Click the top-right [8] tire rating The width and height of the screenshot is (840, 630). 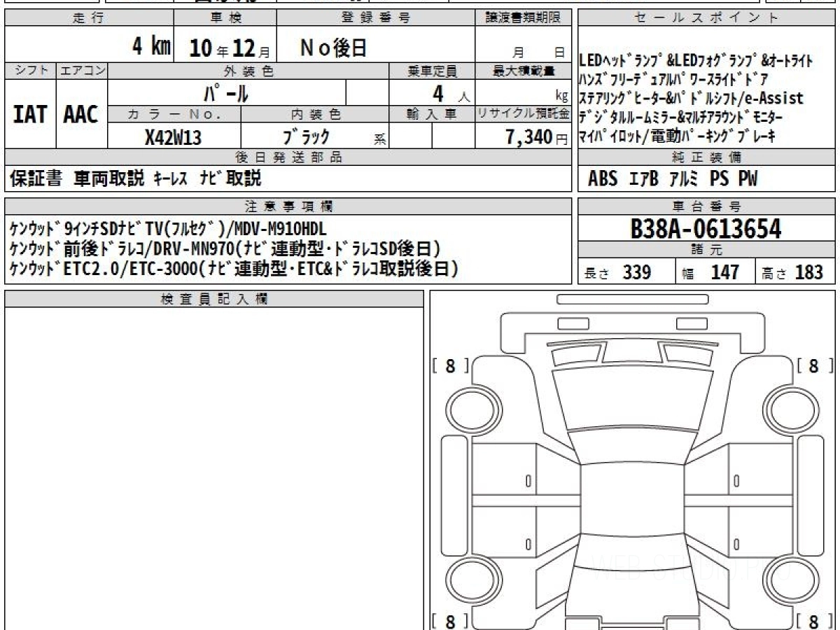click(x=814, y=365)
